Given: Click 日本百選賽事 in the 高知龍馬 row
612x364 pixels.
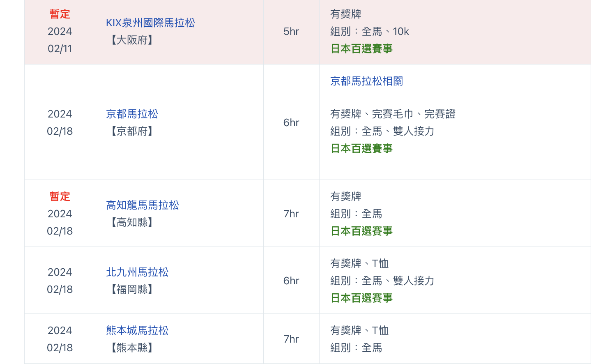Looking at the screenshot, I should [361, 231].
